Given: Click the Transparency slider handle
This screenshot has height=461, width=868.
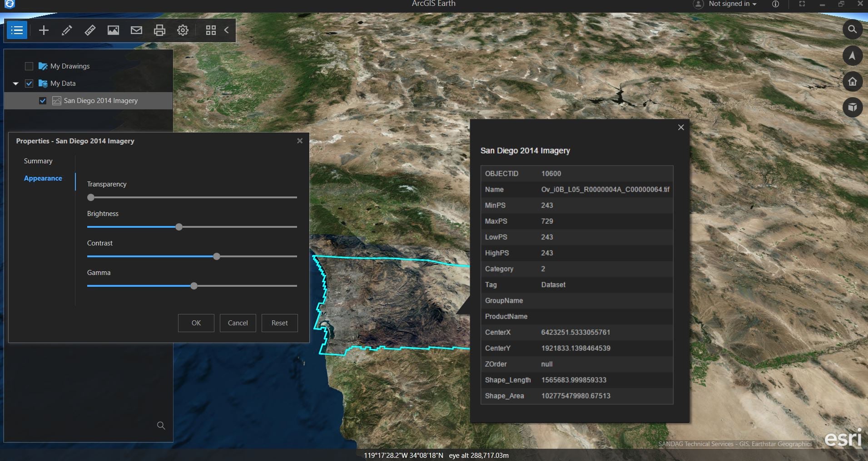Looking at the screenshot, I should (91, 197).
